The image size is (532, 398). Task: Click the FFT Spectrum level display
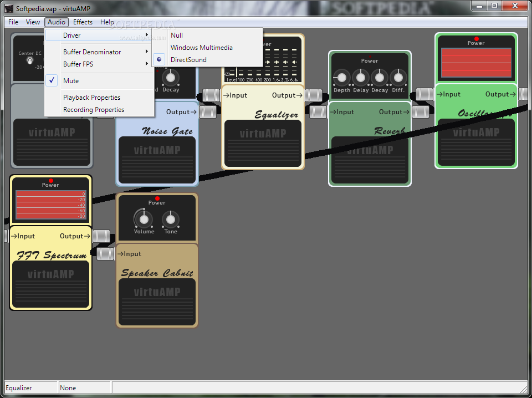(x=51, y=205)
